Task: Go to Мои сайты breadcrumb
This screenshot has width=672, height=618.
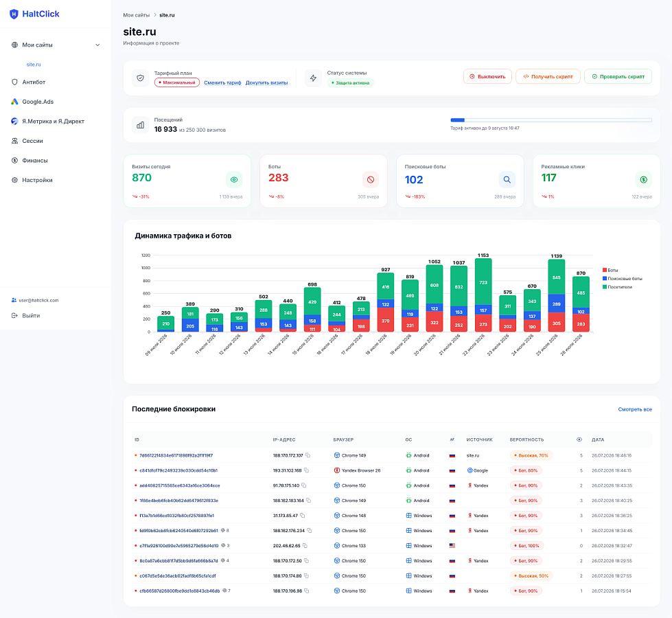Action: point(137,15)
